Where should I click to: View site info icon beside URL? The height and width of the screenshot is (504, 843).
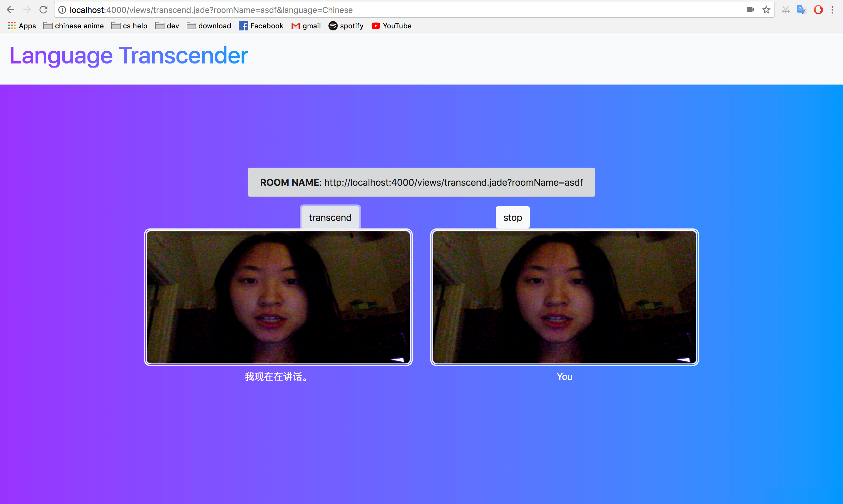pyautogui.click(x=62, y=10)
